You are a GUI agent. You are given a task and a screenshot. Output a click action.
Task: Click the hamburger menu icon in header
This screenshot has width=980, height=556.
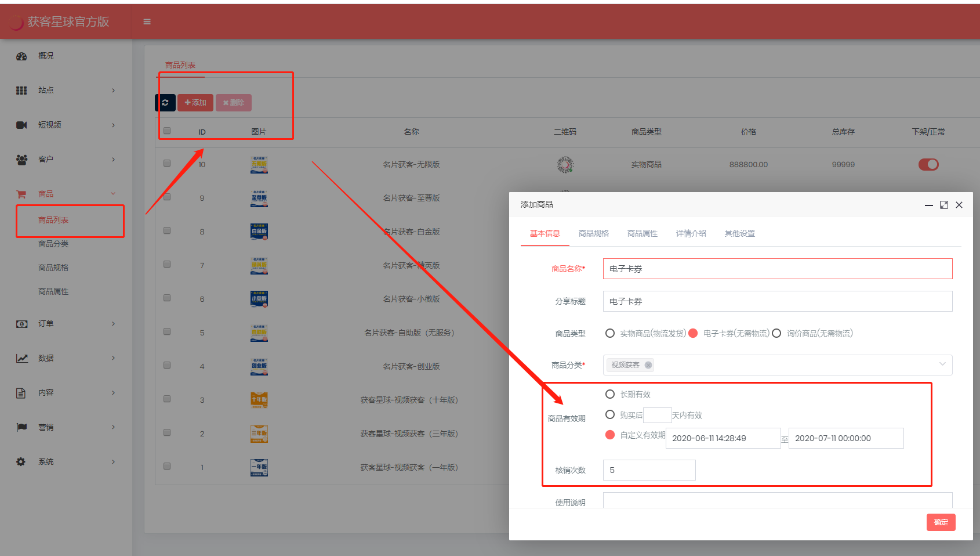(147, 21)
